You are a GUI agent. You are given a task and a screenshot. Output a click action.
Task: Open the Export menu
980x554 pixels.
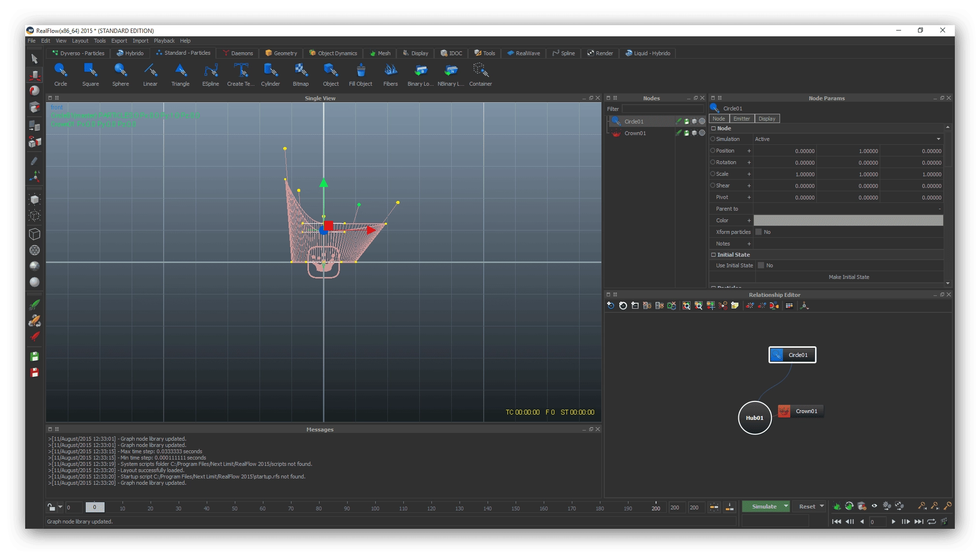tap(119, 41)
